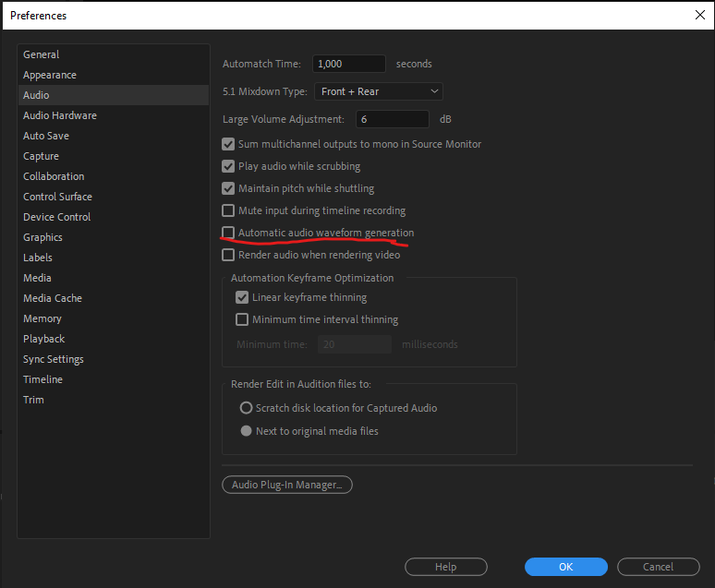Enable Mute input during timeline recording
This screenshot has height=588, width=715.
228,210
